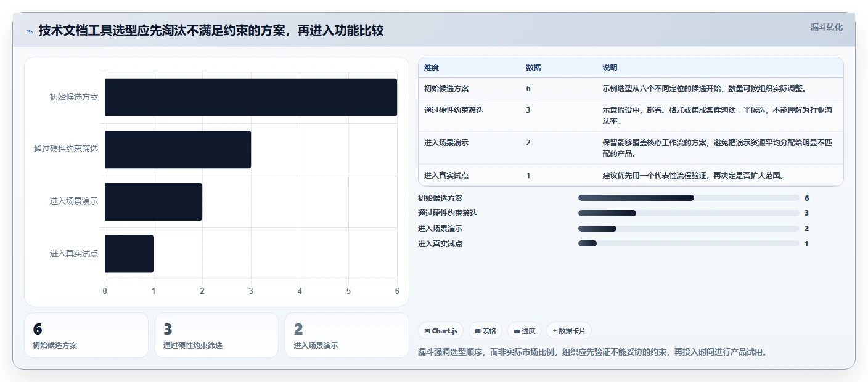
Task: Click the 进入真实试点 cell in the table
Action: (446, 176)
